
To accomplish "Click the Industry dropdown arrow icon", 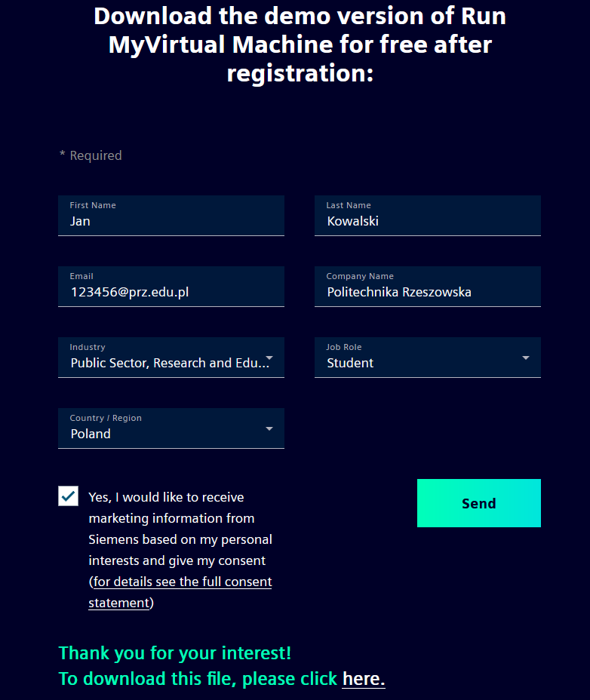I will coord(269,358).
